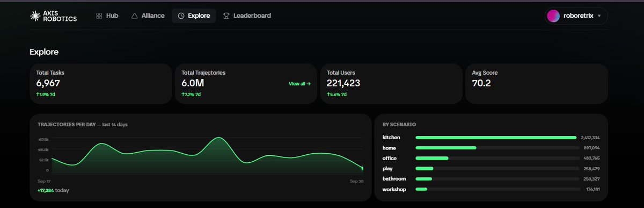This screenshot has width=644, height=208.
Task: Click the office count 483,765
Action: (592, 158)
